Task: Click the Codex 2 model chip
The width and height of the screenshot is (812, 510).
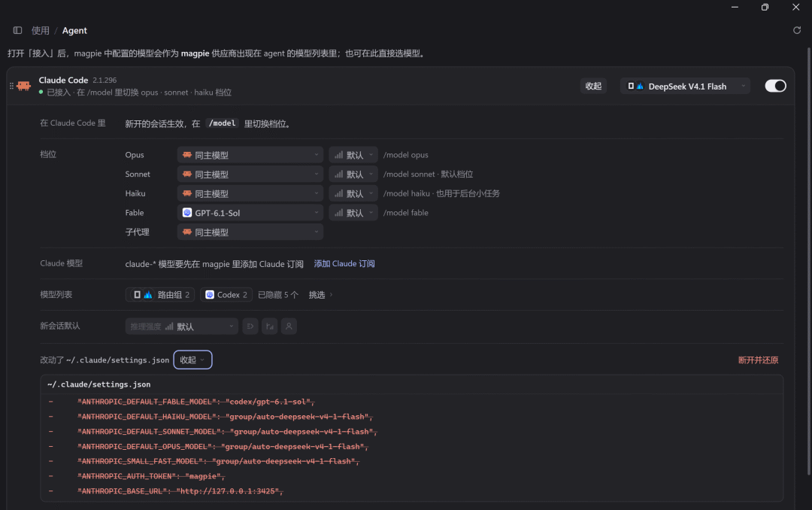Action: point(226,295)
